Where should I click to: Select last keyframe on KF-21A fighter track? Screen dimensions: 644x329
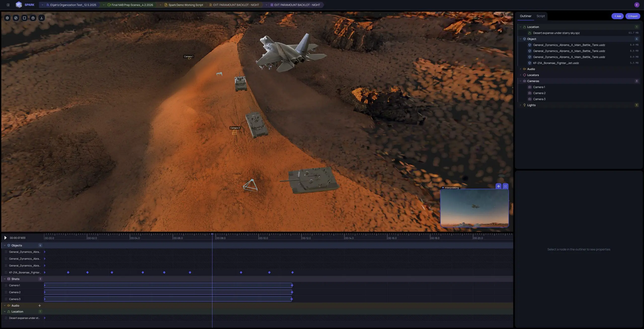(x=292, y=273)
